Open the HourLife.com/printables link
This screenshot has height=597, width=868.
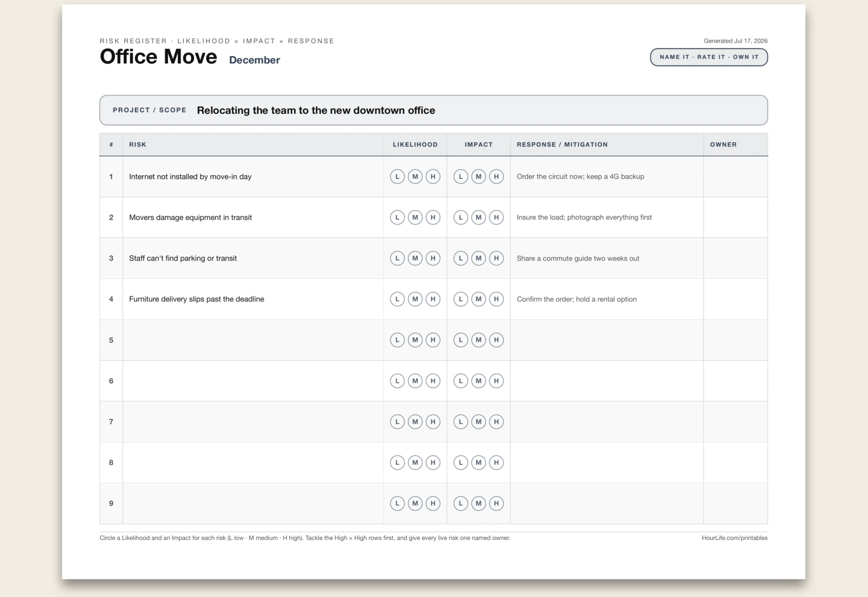[735, 538]
